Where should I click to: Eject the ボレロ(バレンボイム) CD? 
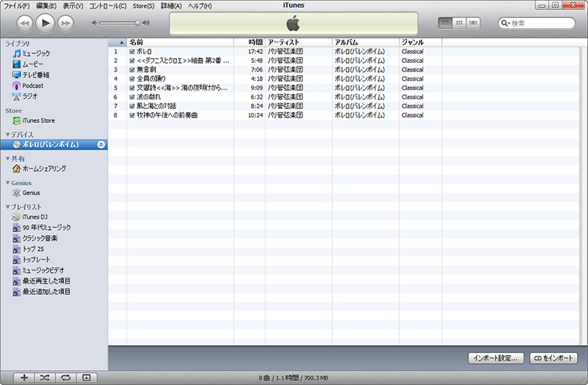(101, 145)
